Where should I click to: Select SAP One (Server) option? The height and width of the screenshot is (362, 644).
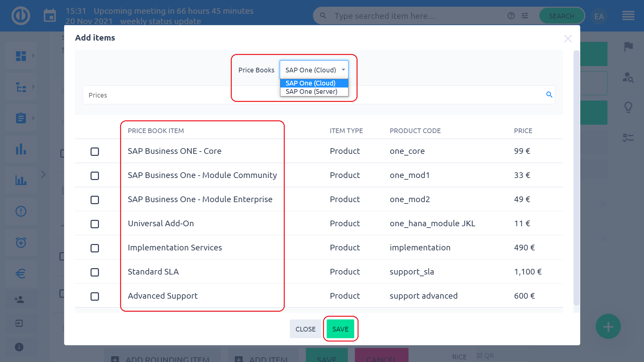(314, 92)
